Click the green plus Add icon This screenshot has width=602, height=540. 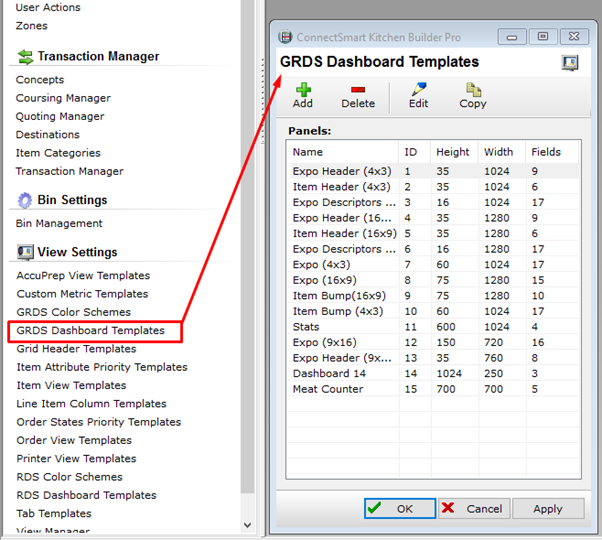tap(303, 90)
